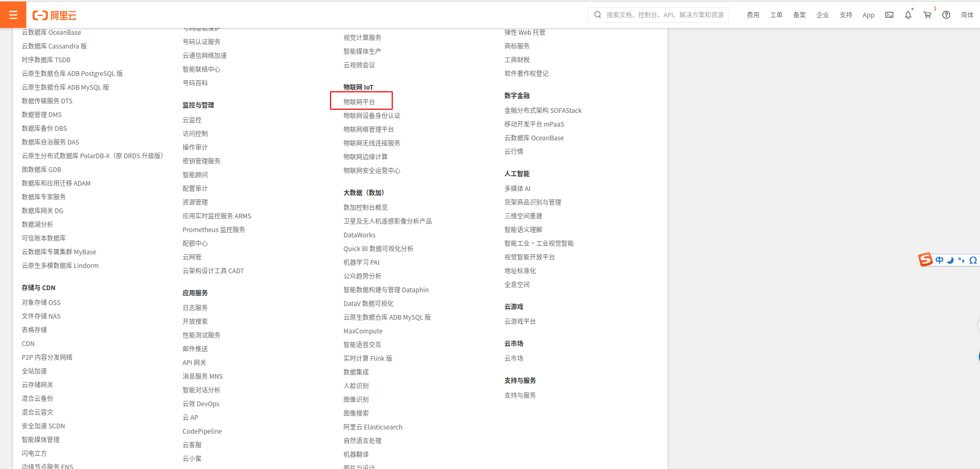Open 云效 DevOps

[x=201, y=404]
